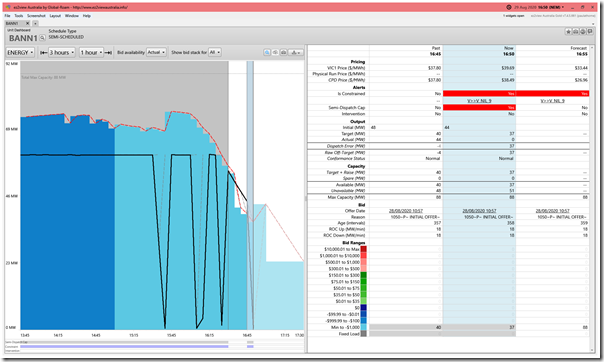Click the camera snapshot chart icon
This screenshot has width=604, height=362.
284,52
